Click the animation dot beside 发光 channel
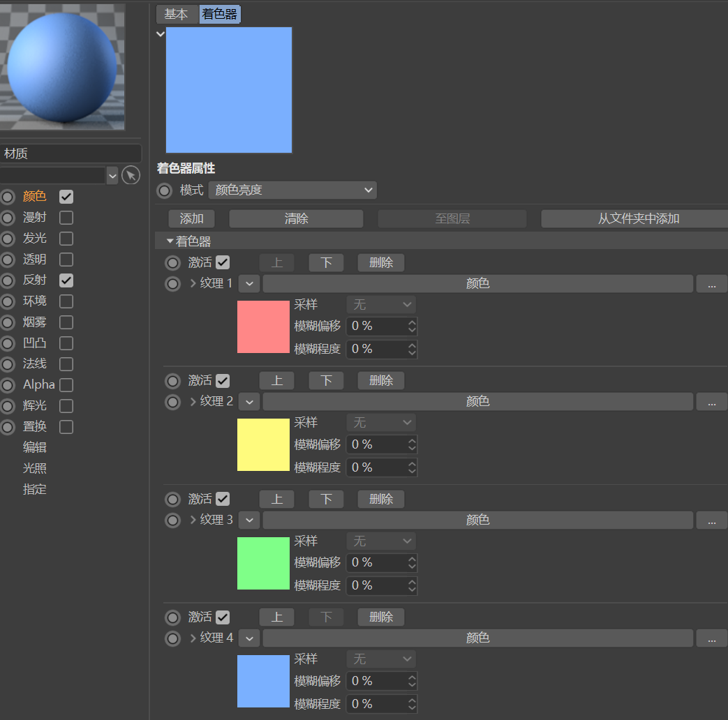Image resolution: width=728 pixels, height=720 pixels. point(8,239)
